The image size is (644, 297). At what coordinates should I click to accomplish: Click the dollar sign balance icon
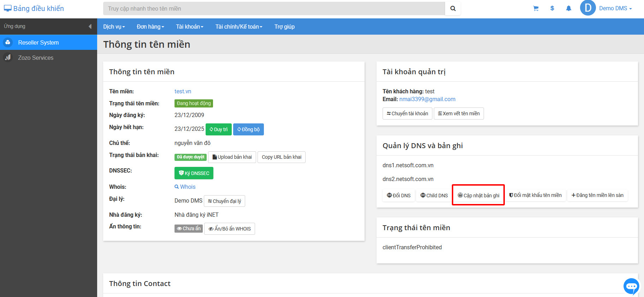click(x=552, y=8)
